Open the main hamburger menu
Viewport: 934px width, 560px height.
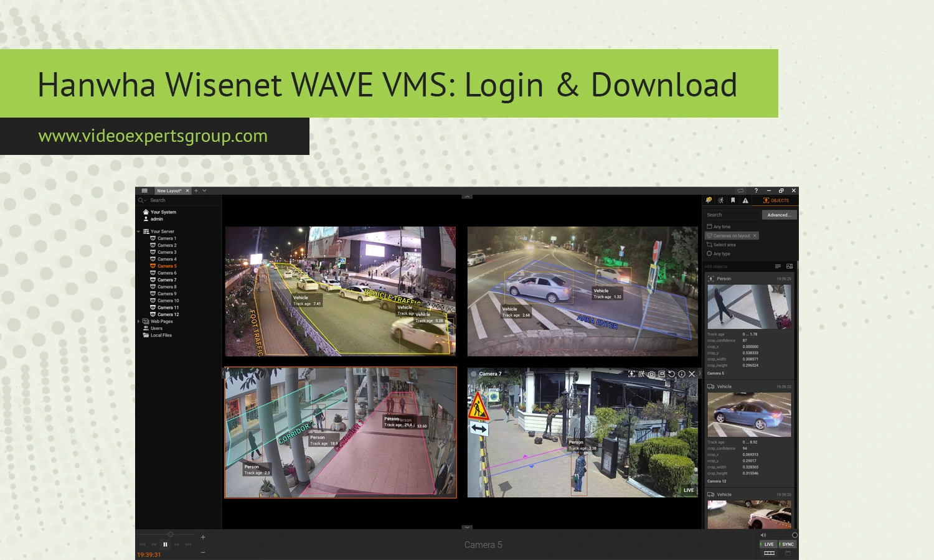pyautogui.click(x=144, y=191)
